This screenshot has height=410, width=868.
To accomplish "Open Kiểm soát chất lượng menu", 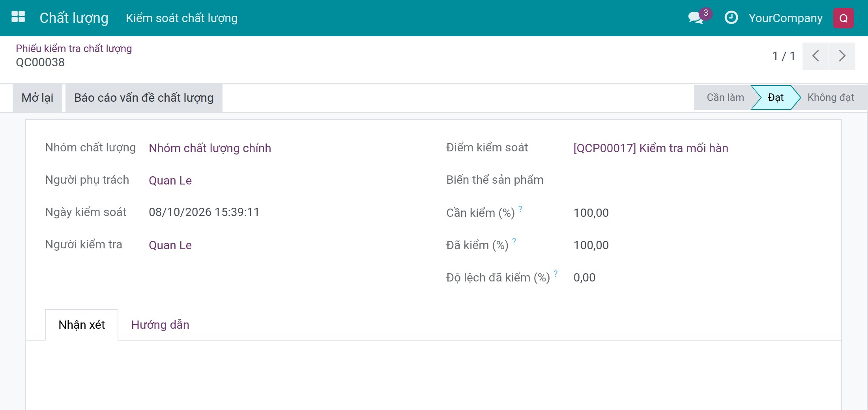I will point(181,18).
